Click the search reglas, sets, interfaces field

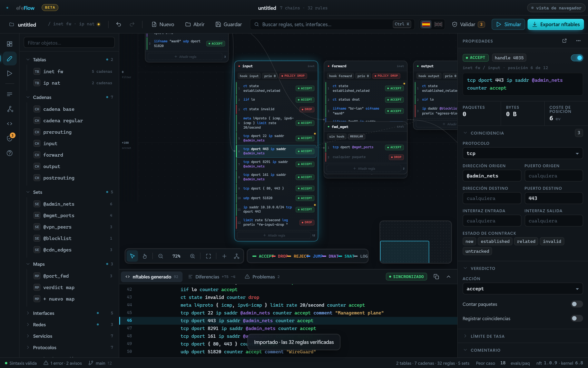pyautogui.click(x=332, y=24)
